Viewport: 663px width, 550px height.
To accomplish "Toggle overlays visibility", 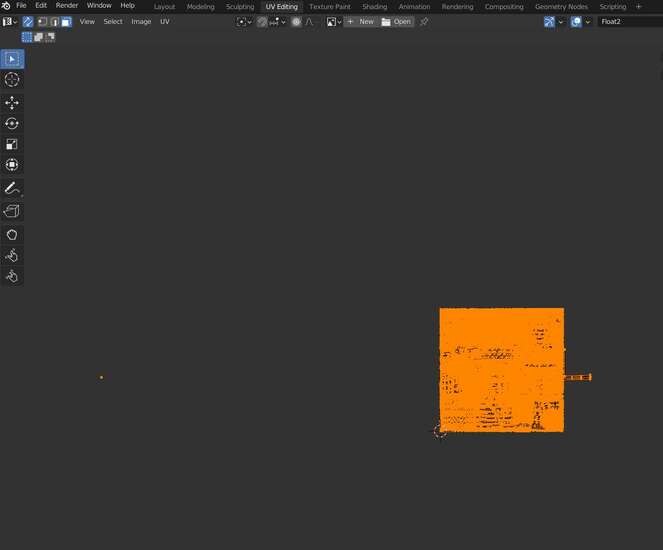I will 576,22.
